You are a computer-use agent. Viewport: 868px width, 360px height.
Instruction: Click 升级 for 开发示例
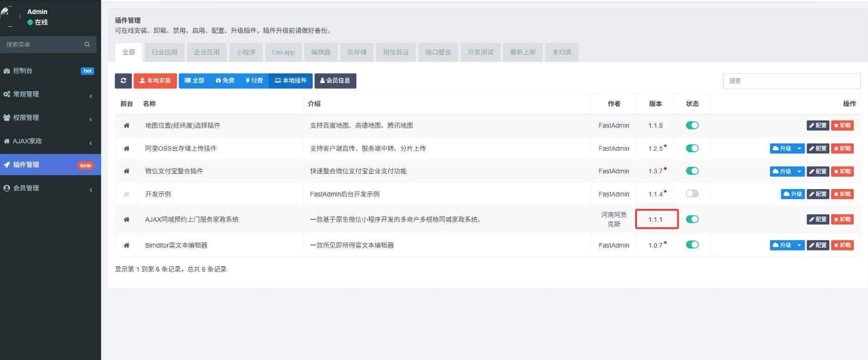click(793, 194)
